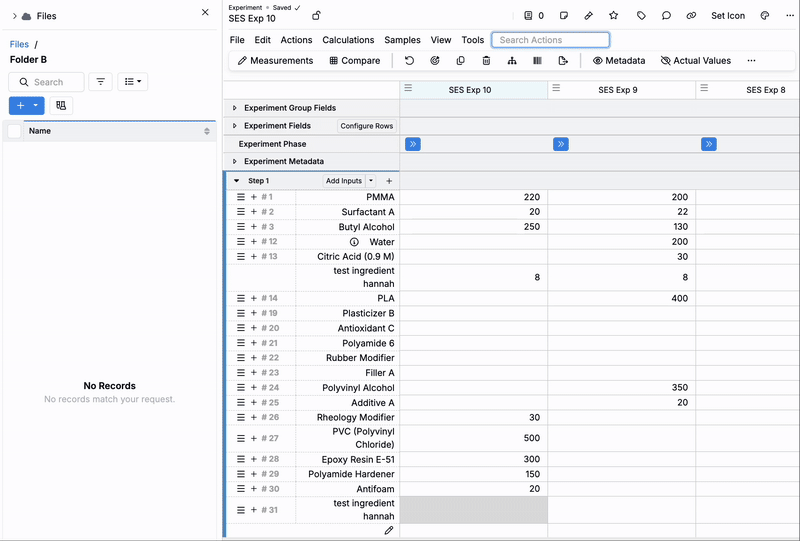
Task: Toggle Actual Values visibility
Action: (695, 61)
